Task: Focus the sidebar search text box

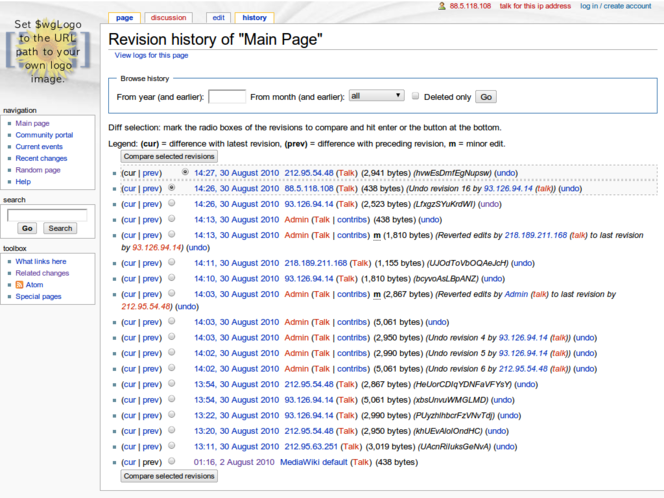Action: (x=47, y=214)
